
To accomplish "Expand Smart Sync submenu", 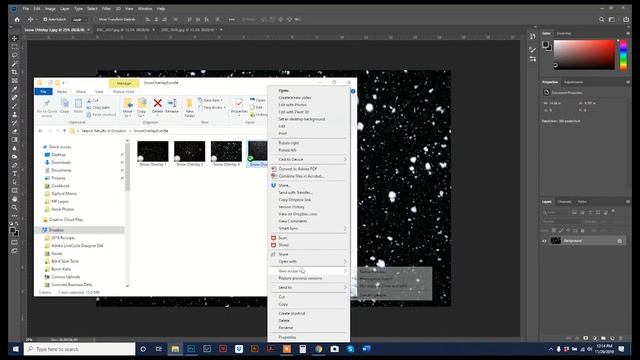I will pos(309,228).
